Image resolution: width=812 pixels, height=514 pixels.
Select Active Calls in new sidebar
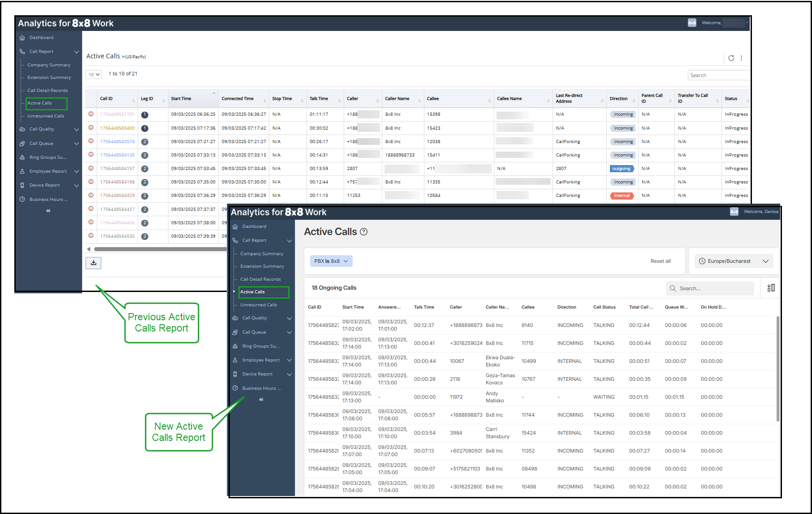coord(252,292)
